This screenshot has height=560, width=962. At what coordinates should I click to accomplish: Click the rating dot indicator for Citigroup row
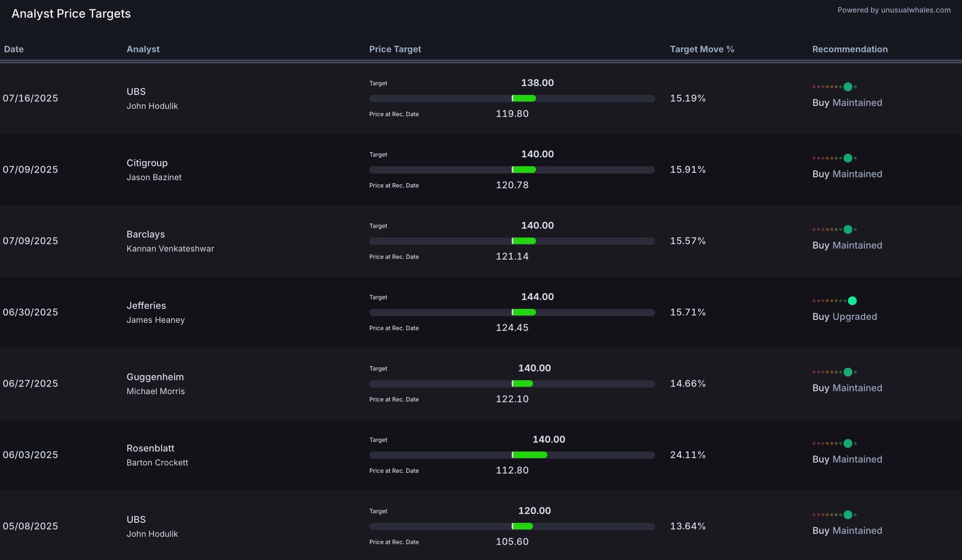(835, 158)
